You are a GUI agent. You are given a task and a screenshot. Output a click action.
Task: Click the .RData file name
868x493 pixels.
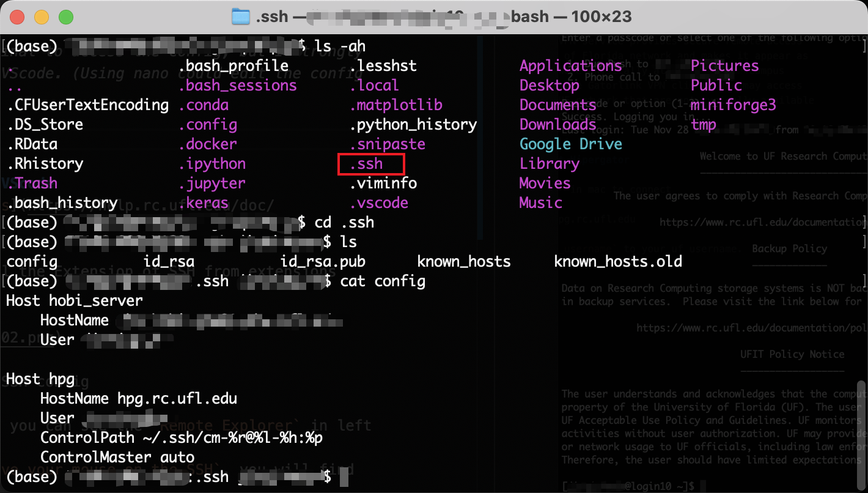click(32, 144)
